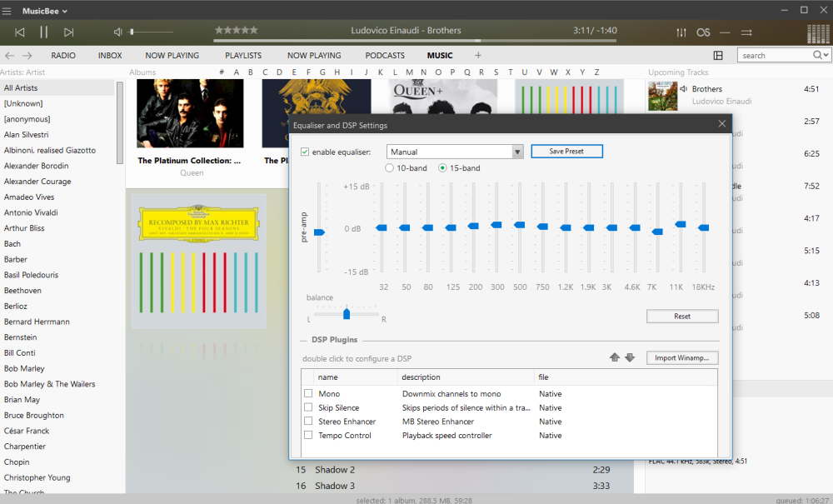
Task: Move the DSP plugin down with arrow
Action: (x=630, y=357)
